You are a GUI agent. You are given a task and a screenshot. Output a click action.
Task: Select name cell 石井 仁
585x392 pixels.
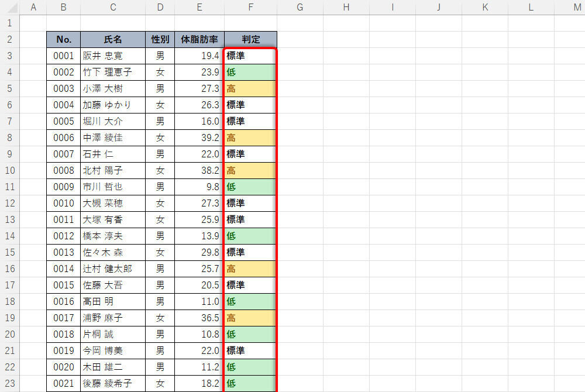[x=113, y=154]
